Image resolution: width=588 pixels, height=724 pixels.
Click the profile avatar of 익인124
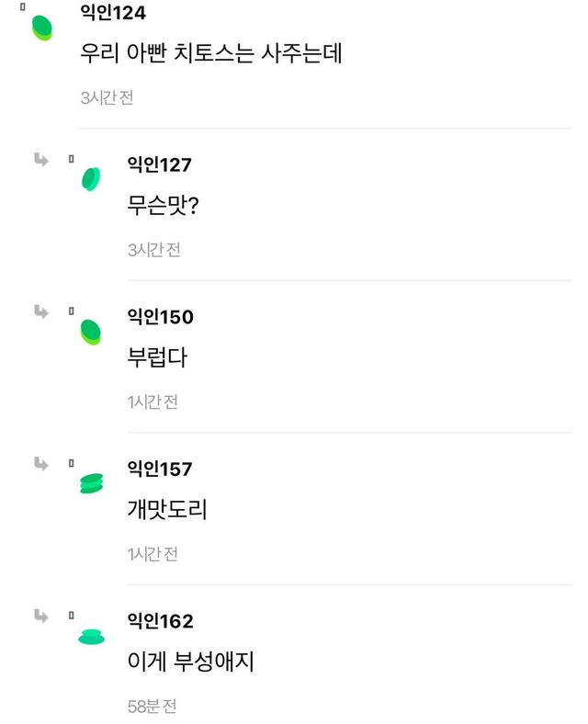tap(42, 27)
